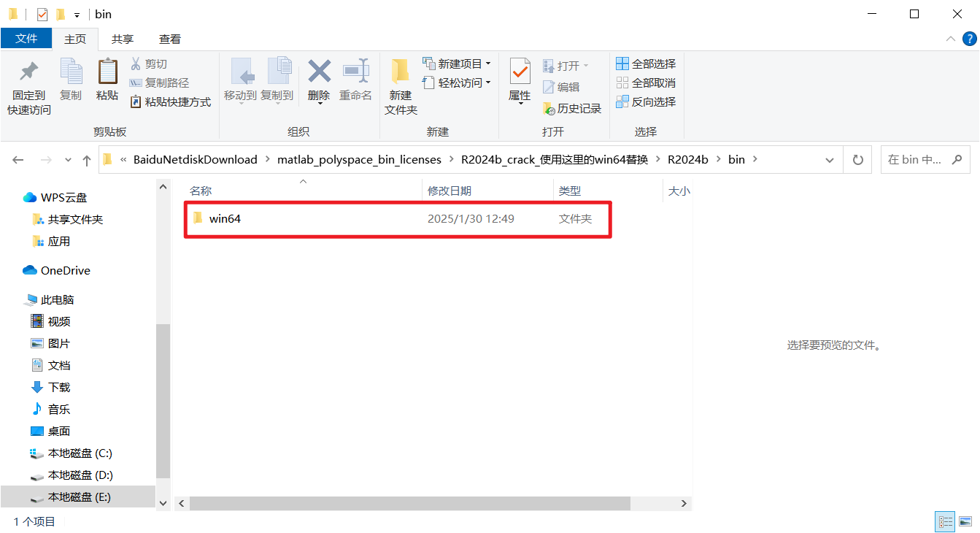The width and height of the screenshot is (980, 533).
Task: Click the 打开 open command
Action: pyautogui.click(x=566, y=66)
